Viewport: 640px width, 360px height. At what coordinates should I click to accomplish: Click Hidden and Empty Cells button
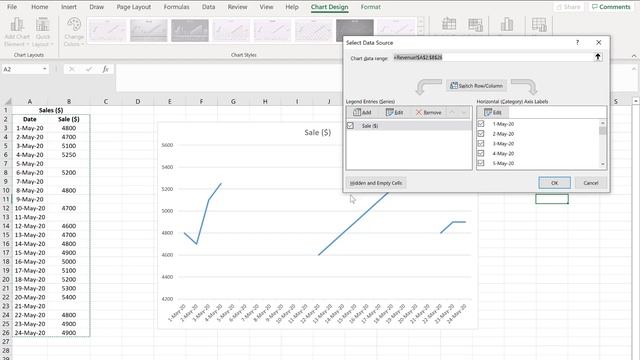coord(376,183)
